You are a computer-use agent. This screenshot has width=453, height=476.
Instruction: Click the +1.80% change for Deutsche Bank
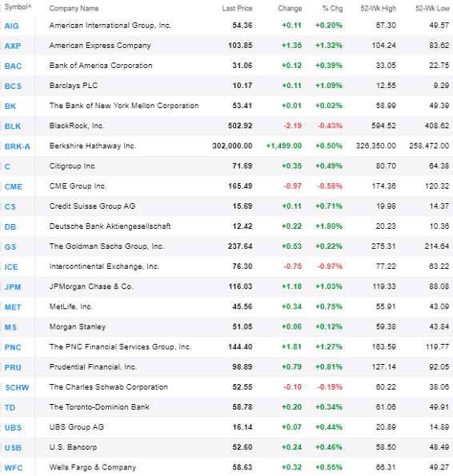329,226
